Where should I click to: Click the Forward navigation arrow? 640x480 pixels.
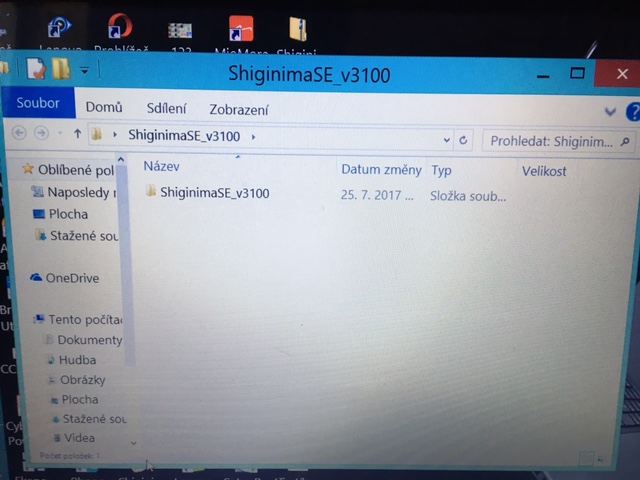click(x=41, y=133)
